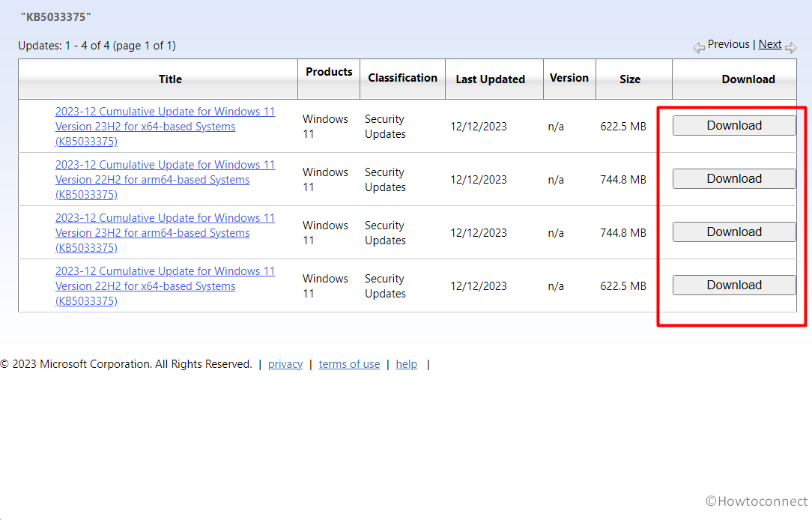
Task: Open the 22H2 arm64-based Systems update link
Action: [166, 180]
